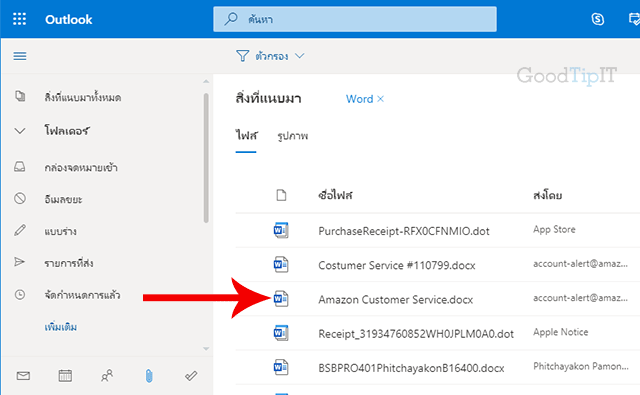Click scroll-down arrow in folder pane
The height and width of the screenshot is (395, 640).
pos(206,349)
